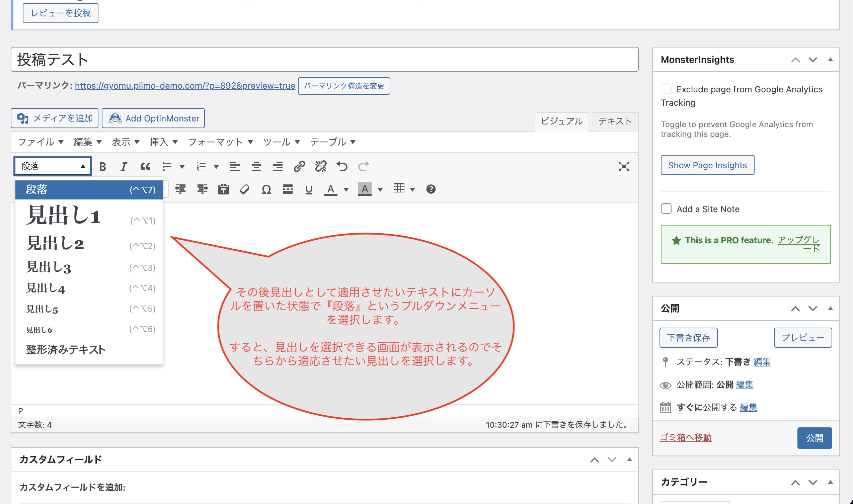Image resolution: width=853 pixels, height=504 pixels.
Task: Select 見出し2 from format dropdown
Action: (55, 244)
